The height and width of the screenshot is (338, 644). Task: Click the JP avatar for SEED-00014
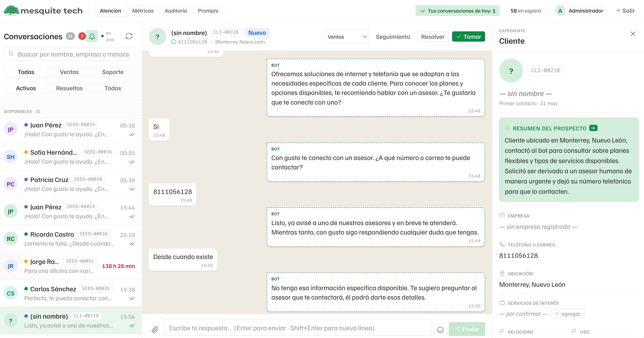(x=10, y=211)
